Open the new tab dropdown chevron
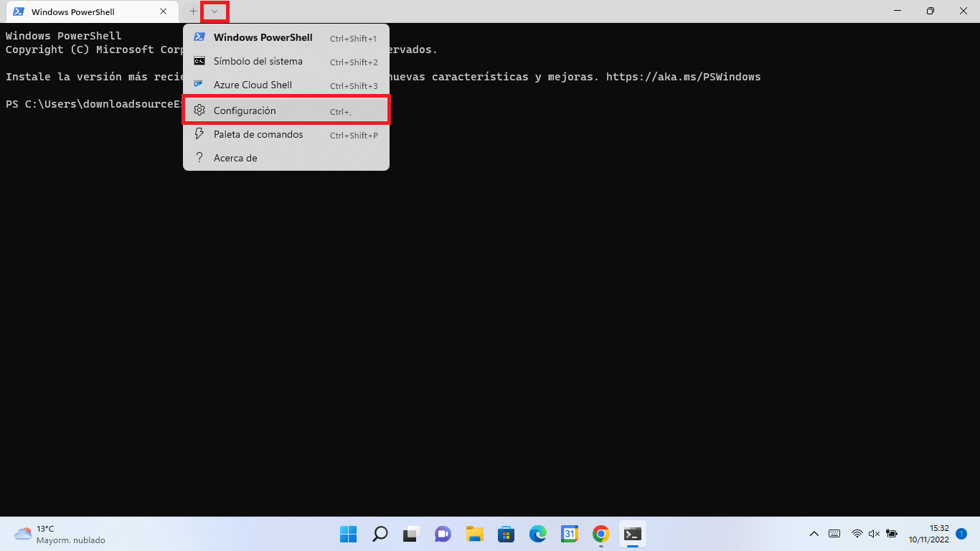Image resolution: width=980 pixels, height=551 pixels. coord(215,11)
